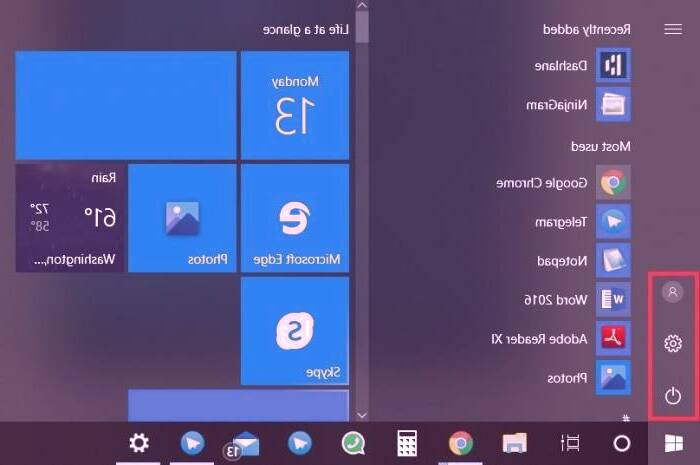
Task: Click the Power icon in Start menu
Action: coord(673,396)
